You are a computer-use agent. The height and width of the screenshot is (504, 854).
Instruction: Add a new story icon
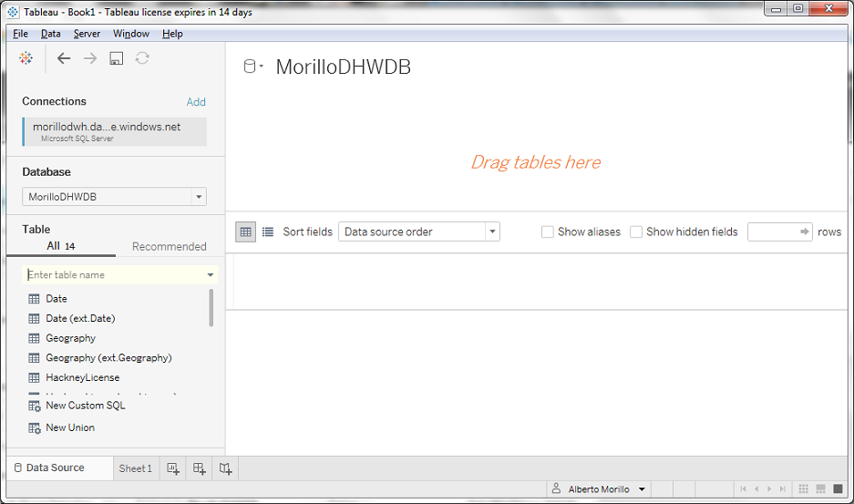[x=225, y=468]
